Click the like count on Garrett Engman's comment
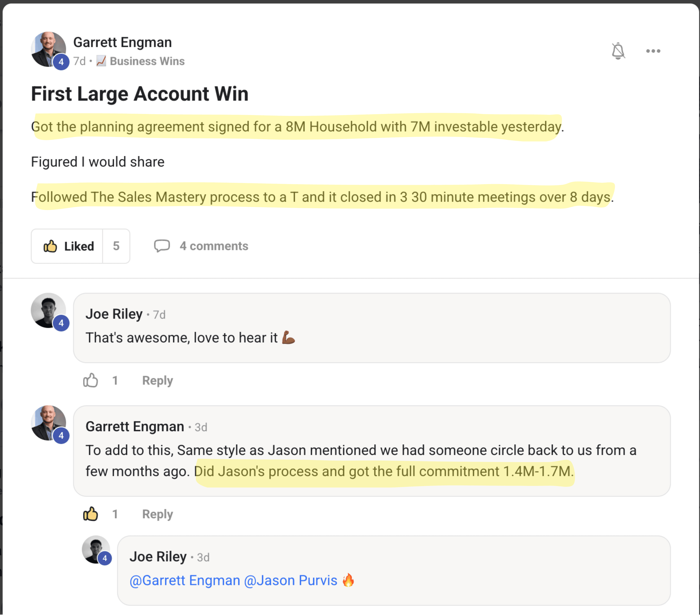 click(115, 514)
